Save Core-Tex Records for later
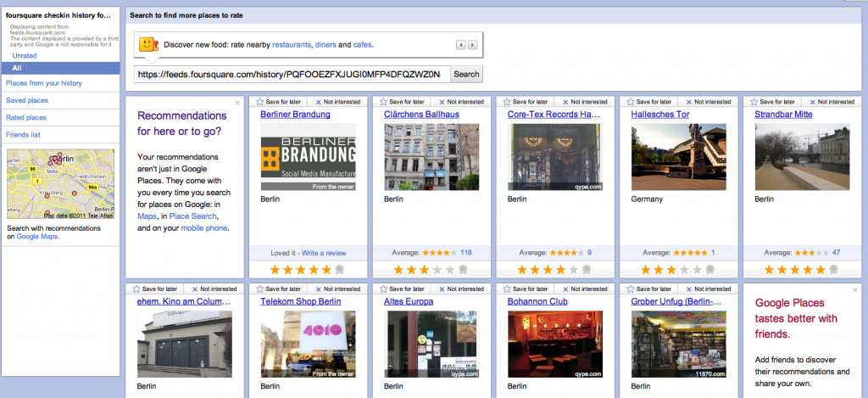The width and height of the screenshot is (868, 398). 526,102
